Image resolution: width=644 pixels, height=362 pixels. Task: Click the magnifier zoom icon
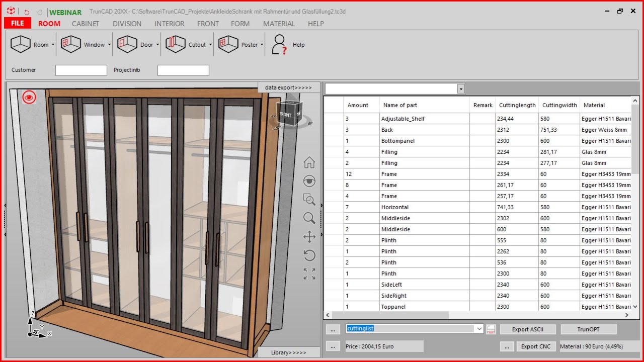309,218
